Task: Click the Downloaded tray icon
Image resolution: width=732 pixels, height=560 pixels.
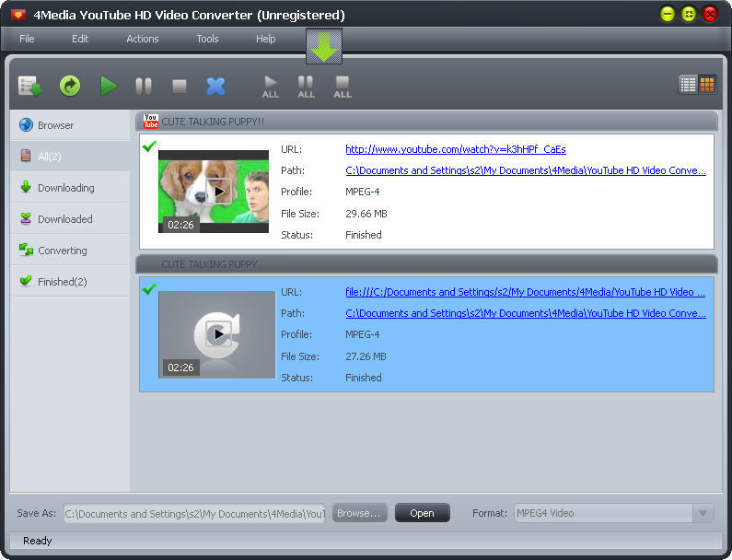Action: point(26,218)
